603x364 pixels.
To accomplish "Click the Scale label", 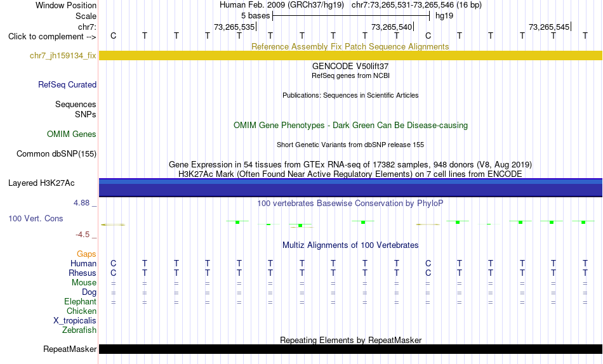I will (86, 16).
